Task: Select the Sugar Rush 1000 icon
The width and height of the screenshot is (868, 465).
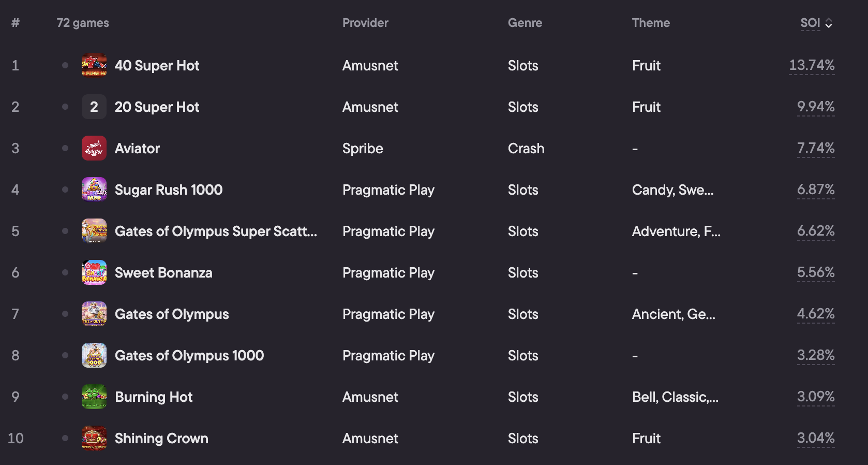Action: click(94, 190)
